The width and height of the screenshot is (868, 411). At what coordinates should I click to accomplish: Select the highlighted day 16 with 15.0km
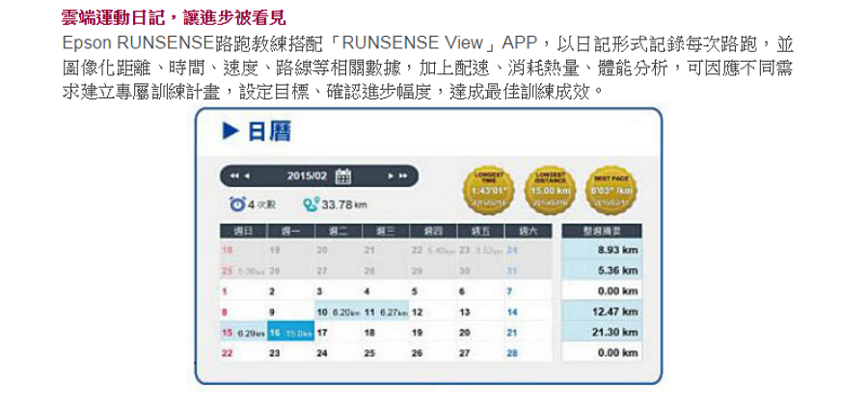(291, 332)
